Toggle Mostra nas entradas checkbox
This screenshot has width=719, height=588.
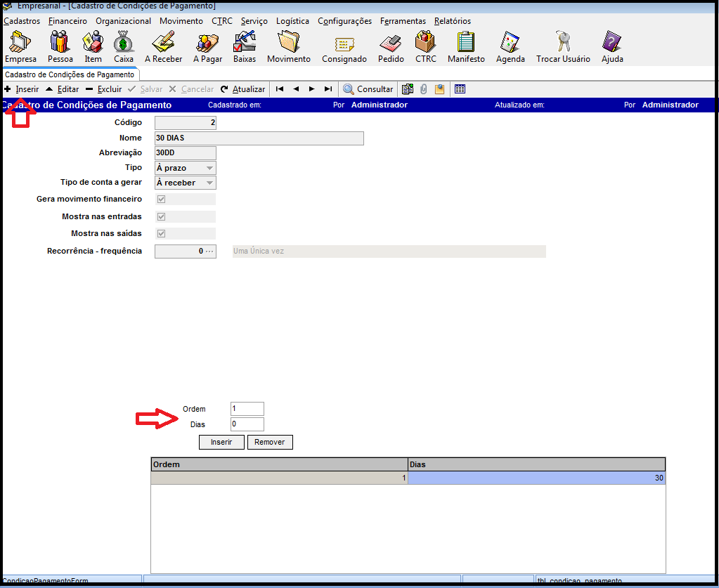pos(161,217)
